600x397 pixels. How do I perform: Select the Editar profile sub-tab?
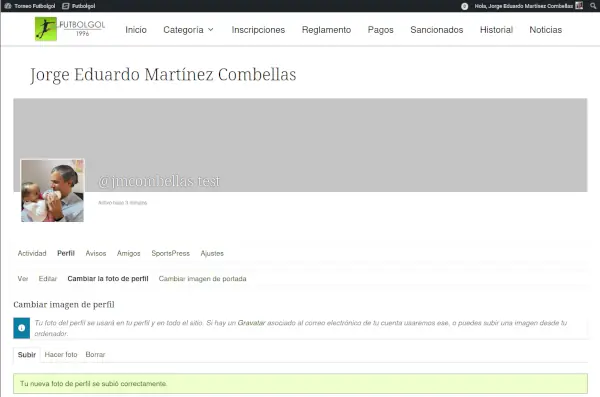coord(48,279)
